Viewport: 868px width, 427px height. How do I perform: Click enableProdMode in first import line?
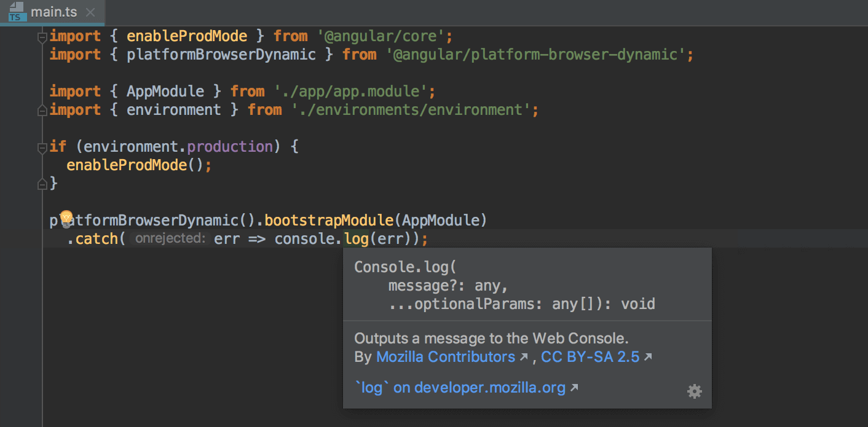tap(187, 36)
